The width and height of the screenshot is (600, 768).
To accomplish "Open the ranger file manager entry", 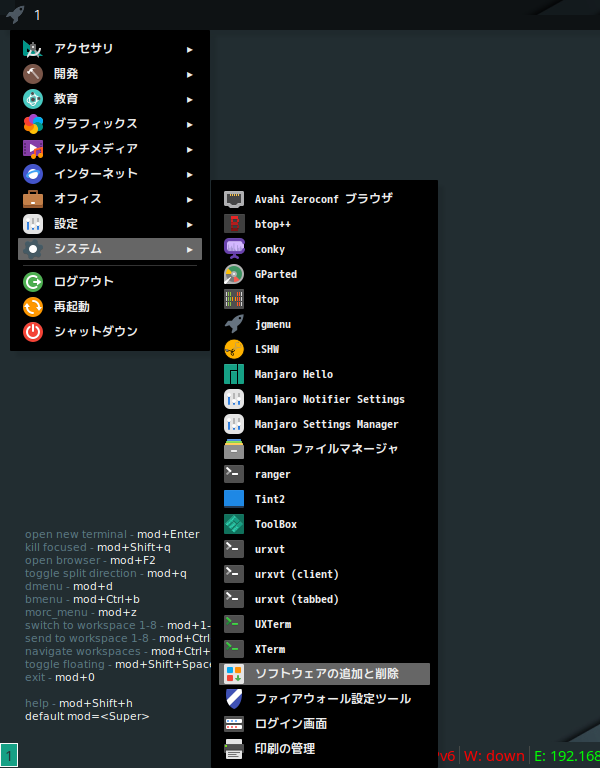I will 324,474.
